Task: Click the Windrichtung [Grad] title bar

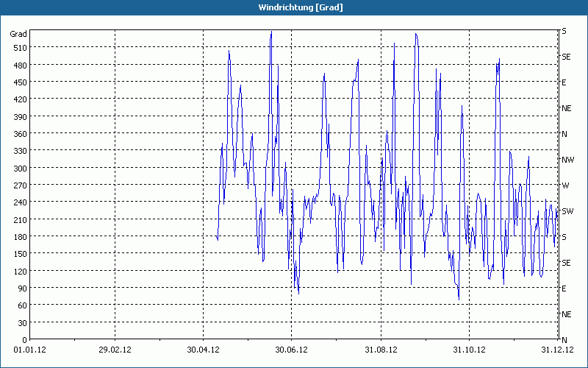Action: pyautogui.click(x=294, y=7)
